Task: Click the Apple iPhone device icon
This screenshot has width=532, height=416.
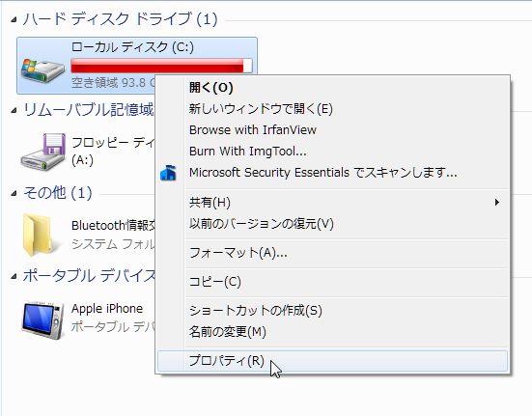Action: point(42,320)
